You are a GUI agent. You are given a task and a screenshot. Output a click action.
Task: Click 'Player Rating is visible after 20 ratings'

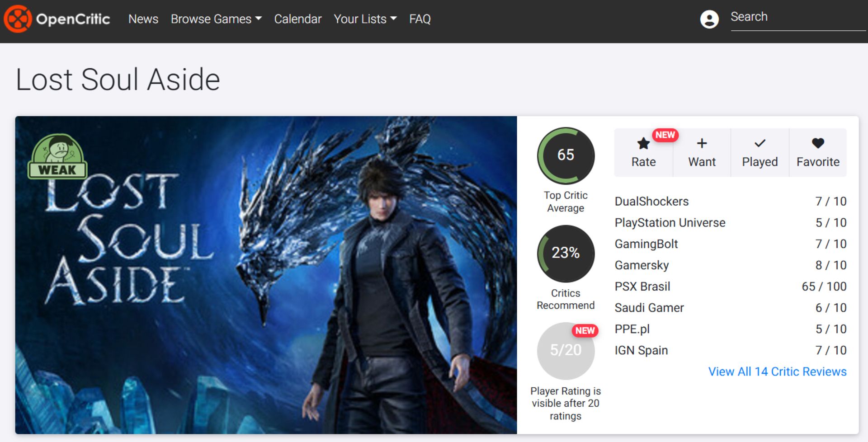coord(566,404)
